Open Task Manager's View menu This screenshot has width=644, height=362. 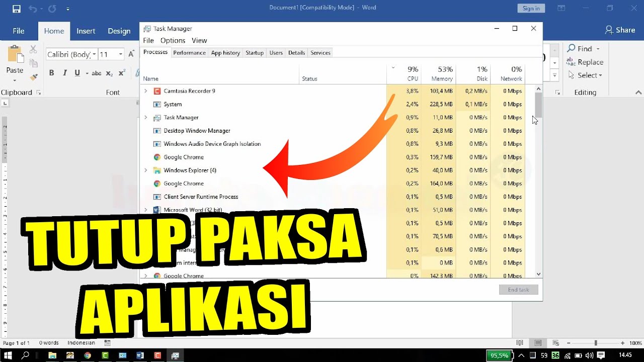(x=199, y=40)
